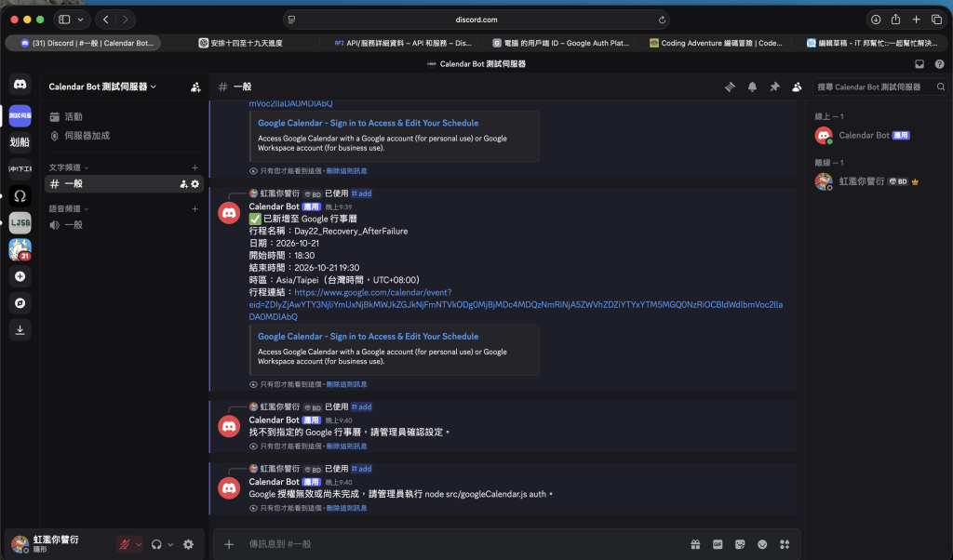Click add command tag above 找不到 message
953x560 pixels.
362,407
